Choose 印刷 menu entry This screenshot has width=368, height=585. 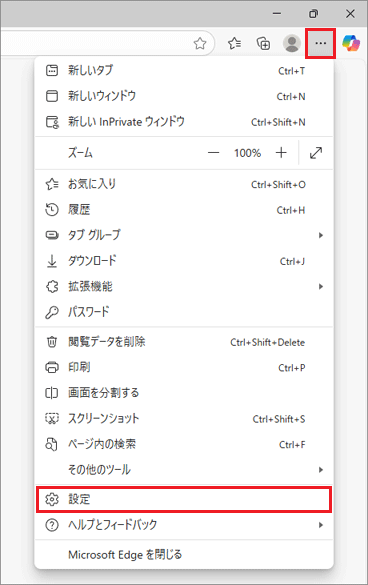pos(184,367)
